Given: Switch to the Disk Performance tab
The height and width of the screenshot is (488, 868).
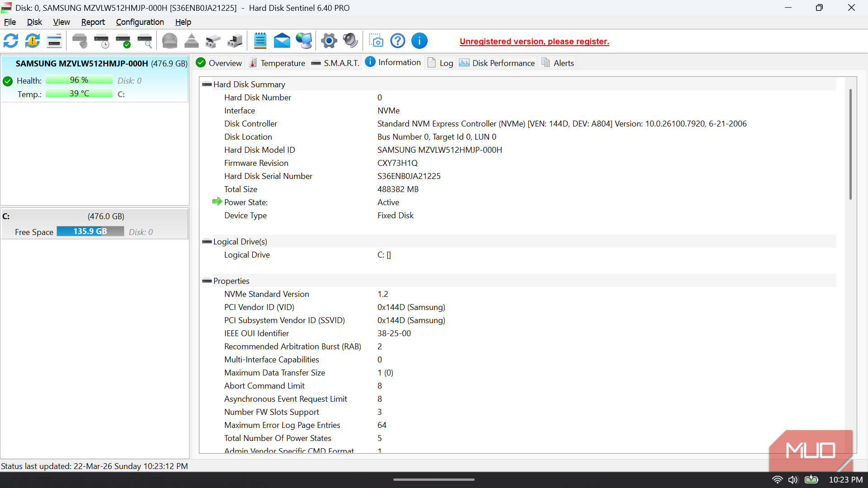Looking at the screenshot, I should tap(497, 63).
